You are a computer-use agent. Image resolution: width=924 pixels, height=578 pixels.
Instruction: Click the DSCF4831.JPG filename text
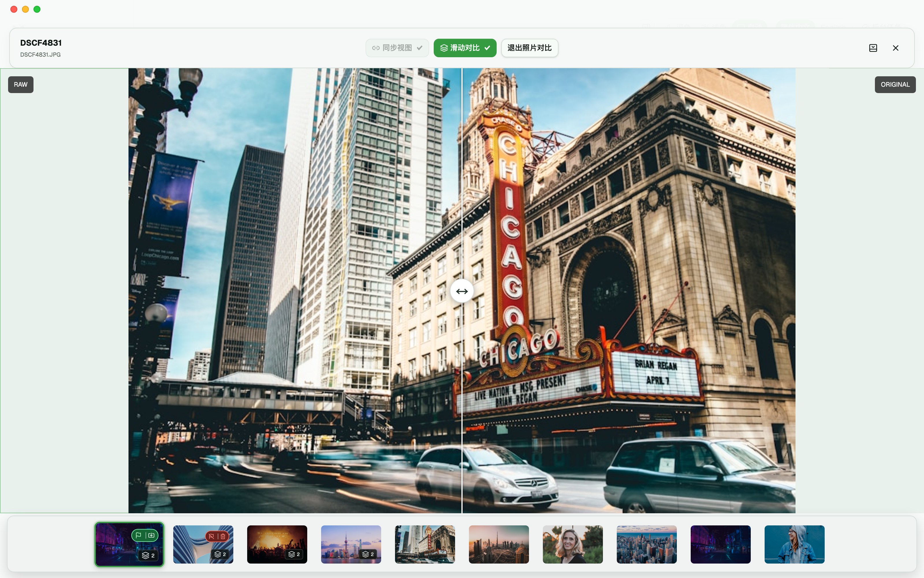tap(40, 55)
